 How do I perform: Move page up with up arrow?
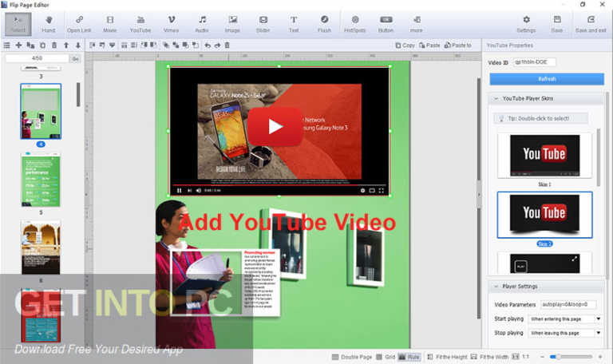pos(66,45)
